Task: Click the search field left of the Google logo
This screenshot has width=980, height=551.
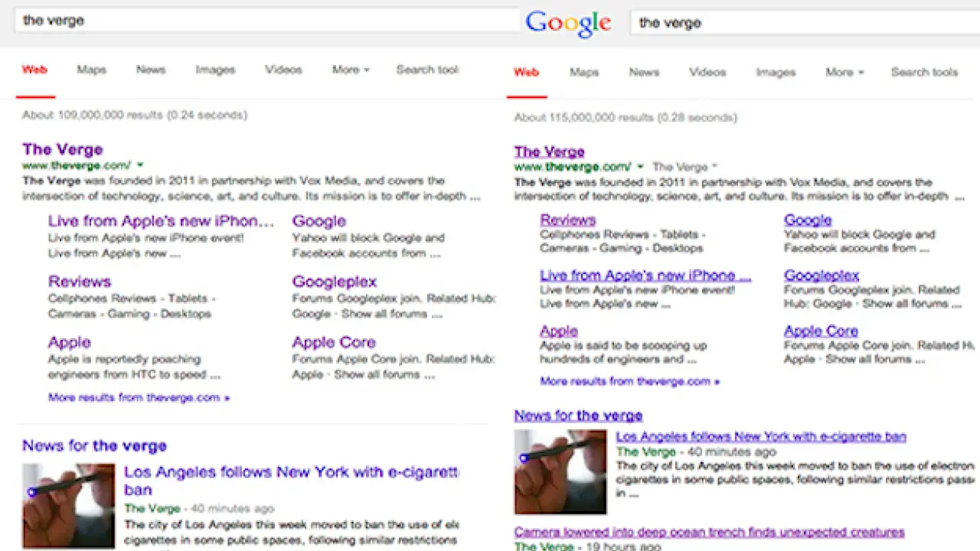Action: click(x=266, y=21)
